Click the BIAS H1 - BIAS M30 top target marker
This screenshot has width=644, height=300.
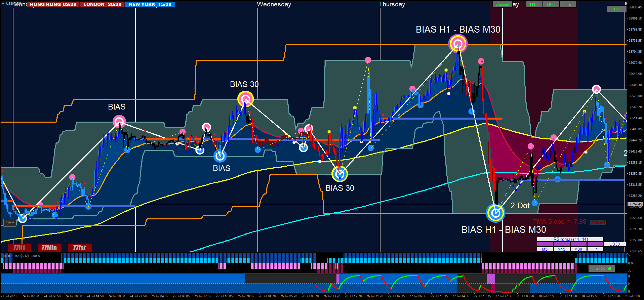tap(458, 44)
